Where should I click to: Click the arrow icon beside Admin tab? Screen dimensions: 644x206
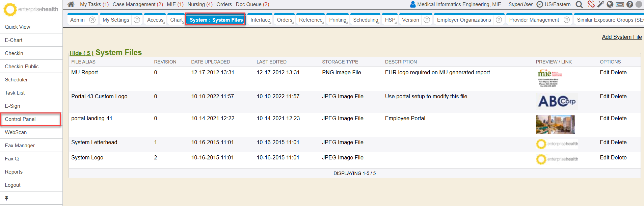[x=92, y=20]
